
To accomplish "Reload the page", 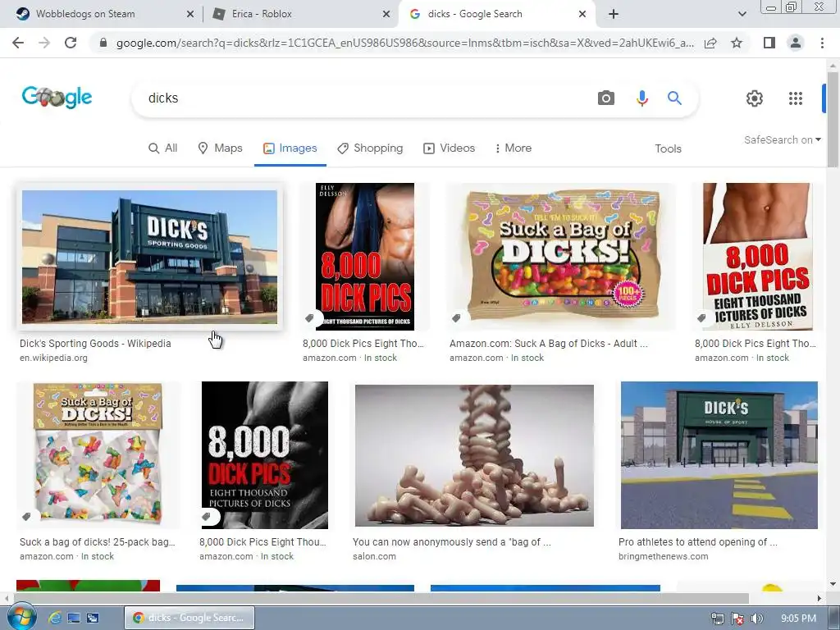I will [71, 43].
